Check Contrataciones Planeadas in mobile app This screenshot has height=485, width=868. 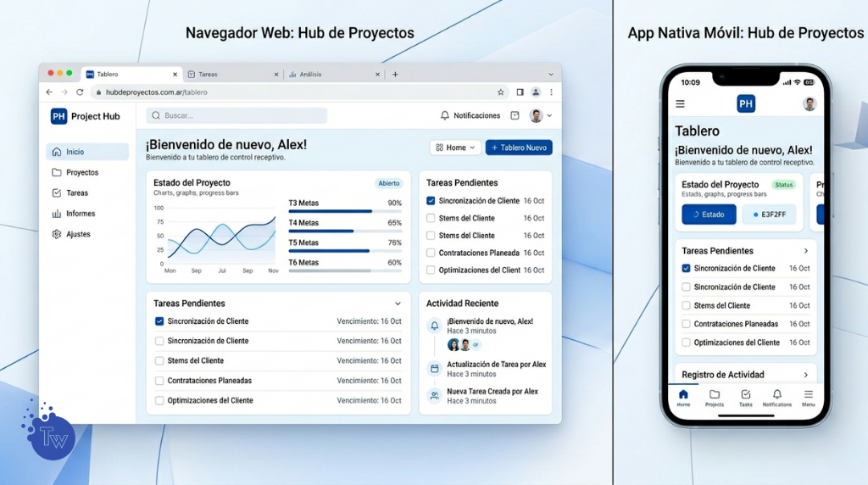click(x=686, y=324)
